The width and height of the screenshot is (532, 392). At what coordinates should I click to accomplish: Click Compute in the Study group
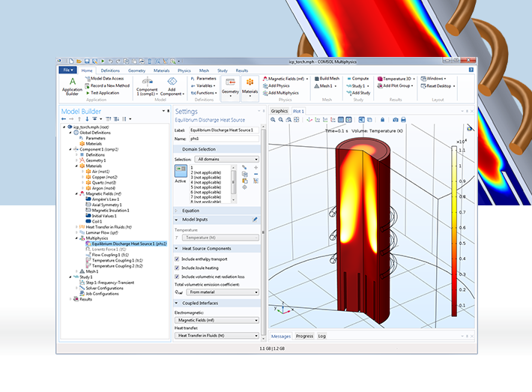tap(357, 78)
